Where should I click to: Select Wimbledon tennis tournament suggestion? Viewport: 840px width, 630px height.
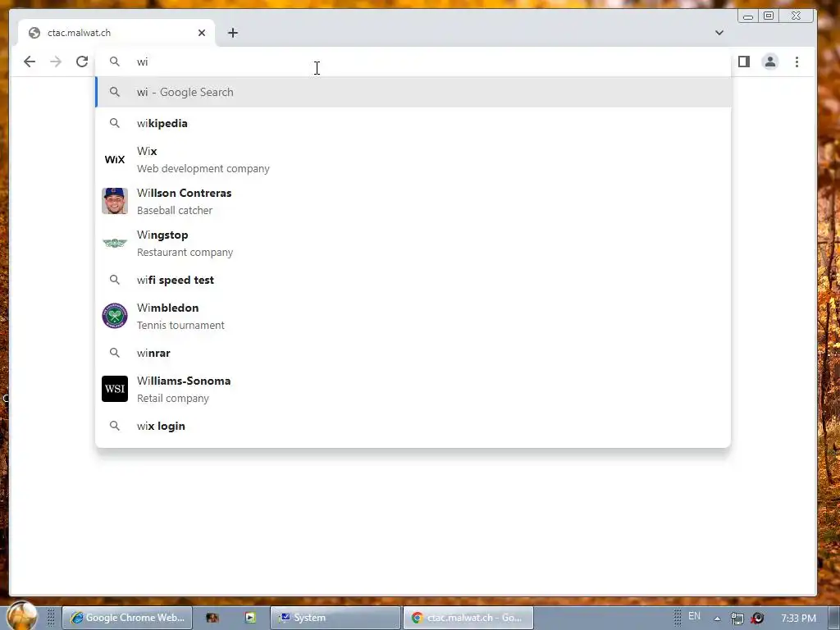tap(413, 316)
